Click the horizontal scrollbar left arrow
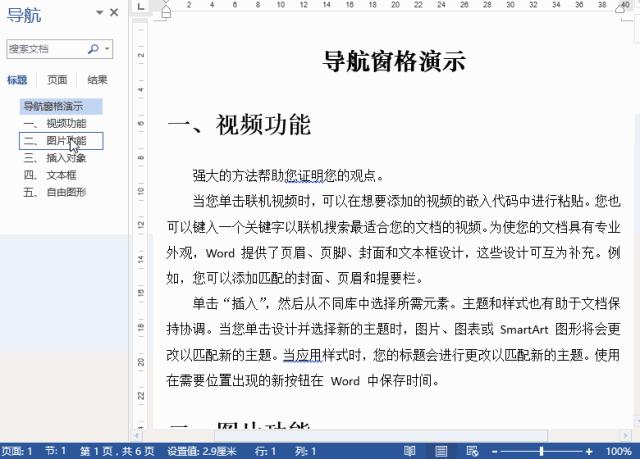This screenshot has height=459, width=640. pyautogui.click(x=136, y=436)
